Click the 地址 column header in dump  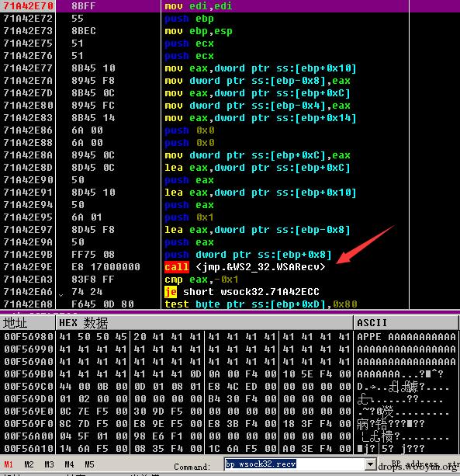coord(28,323)
